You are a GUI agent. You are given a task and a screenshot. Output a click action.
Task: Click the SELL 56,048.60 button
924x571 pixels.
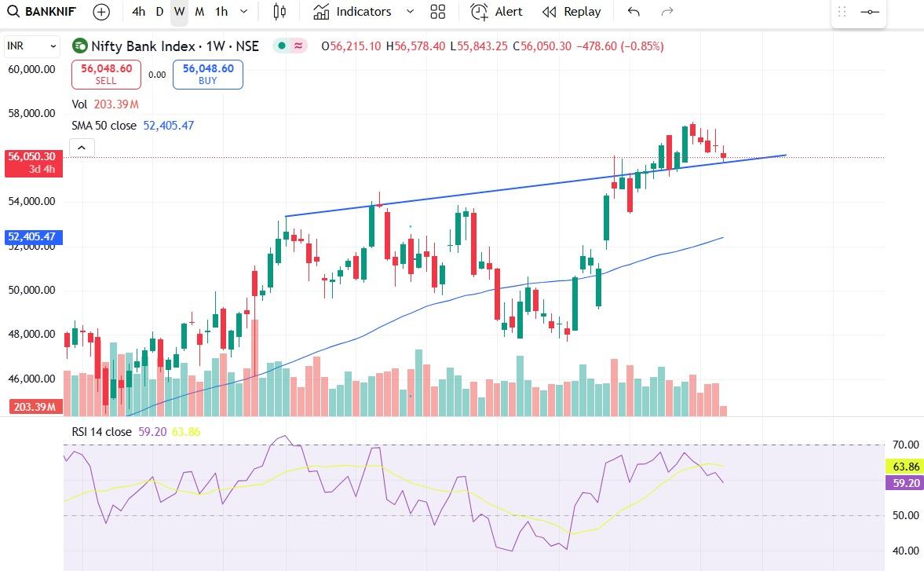(106, 75)
